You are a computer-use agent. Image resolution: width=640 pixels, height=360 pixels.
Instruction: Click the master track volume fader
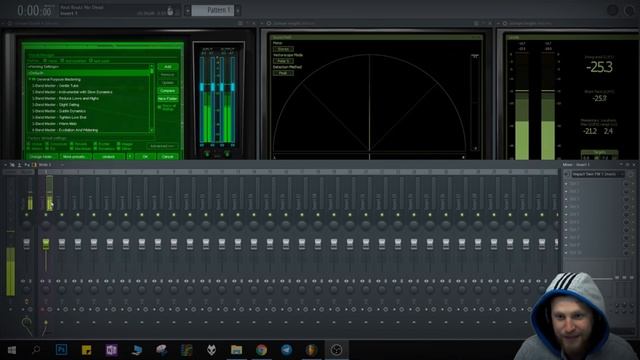(27, 244)
